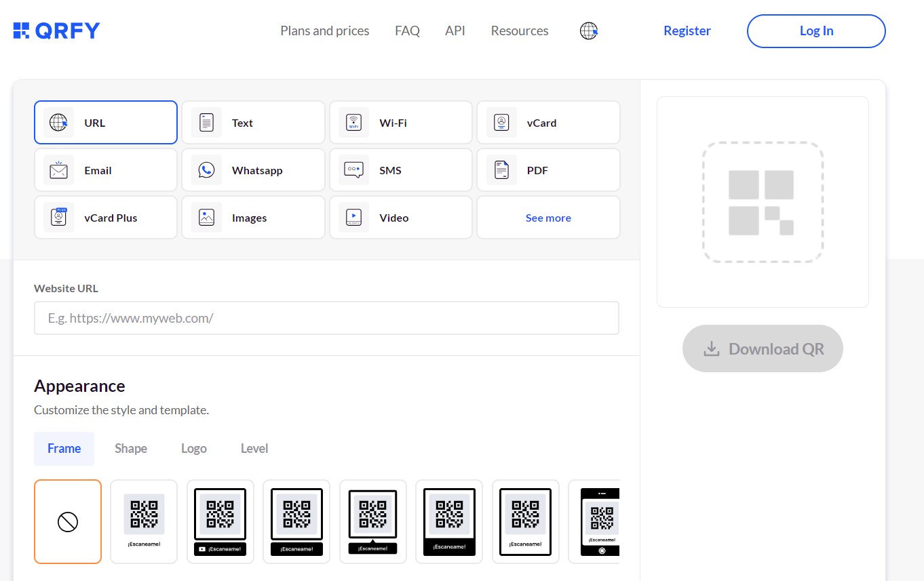Image resolution: width=924 pixels, height=581 pixels.
Task: Pick the vCard QR type
Action: point(548,123)
